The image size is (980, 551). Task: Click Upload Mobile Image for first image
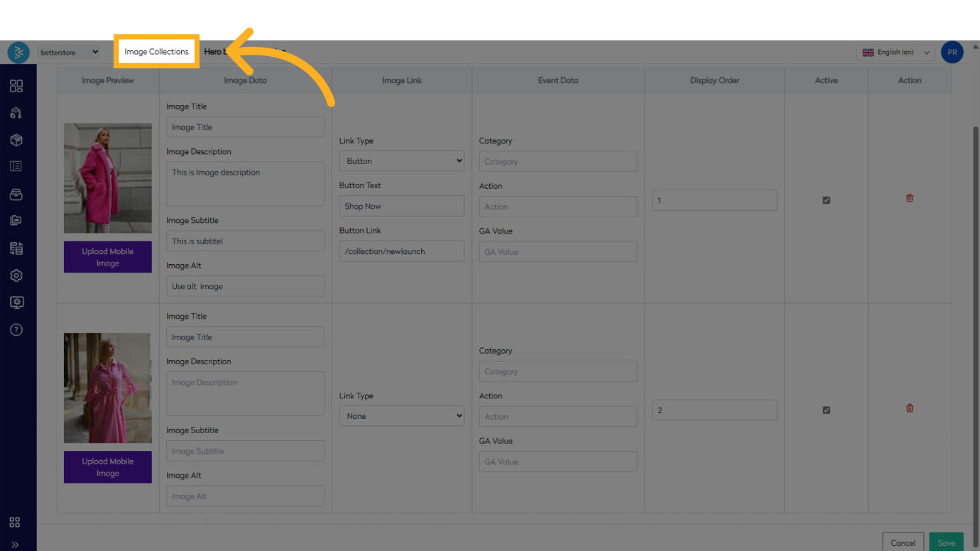108,257
